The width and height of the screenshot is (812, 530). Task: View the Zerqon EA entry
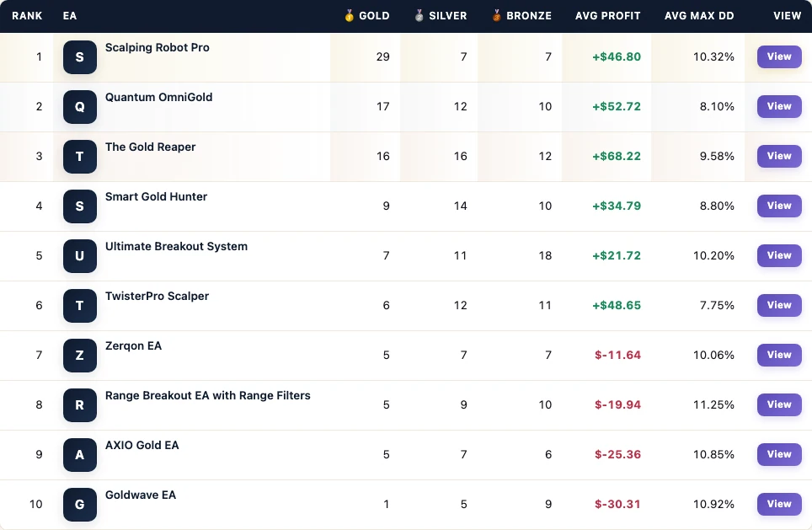point(779,355)
